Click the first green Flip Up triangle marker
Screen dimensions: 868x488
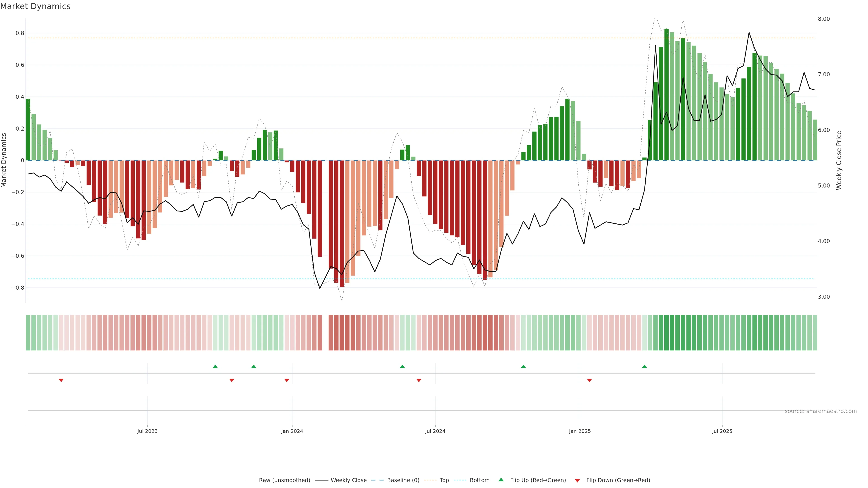(x=215, y=366)
